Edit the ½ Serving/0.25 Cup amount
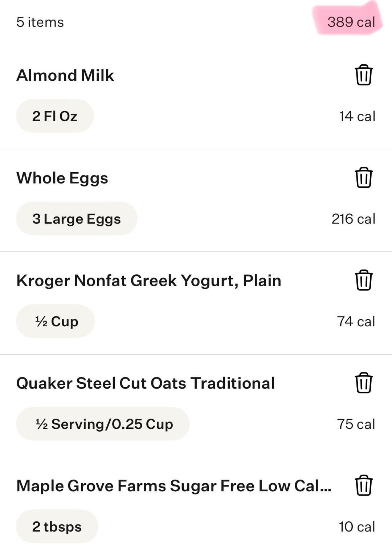This screenshot has width=392, height=553. pos(103,424)
